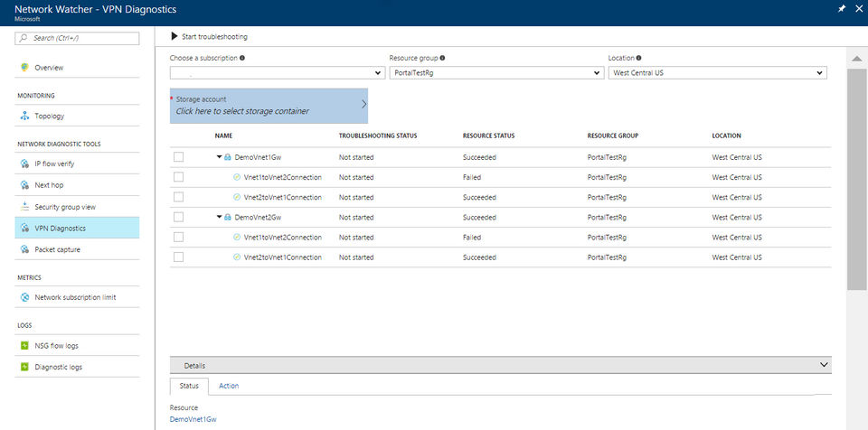Click the search magnifier icon
The image size is (868, 430).
[24, 38]
